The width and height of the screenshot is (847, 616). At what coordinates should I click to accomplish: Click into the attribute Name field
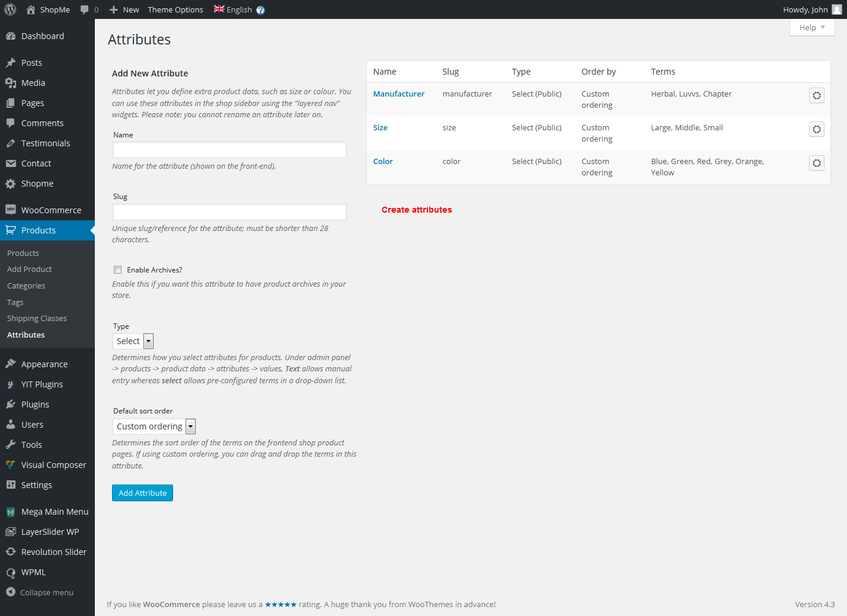[229, 150]
